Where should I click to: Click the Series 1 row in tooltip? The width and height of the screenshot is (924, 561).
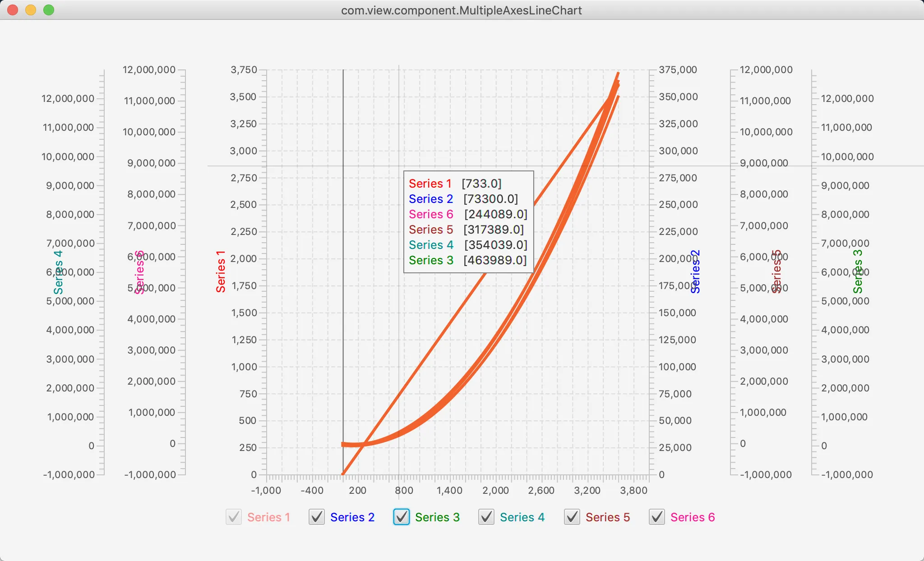pos(455,184)
